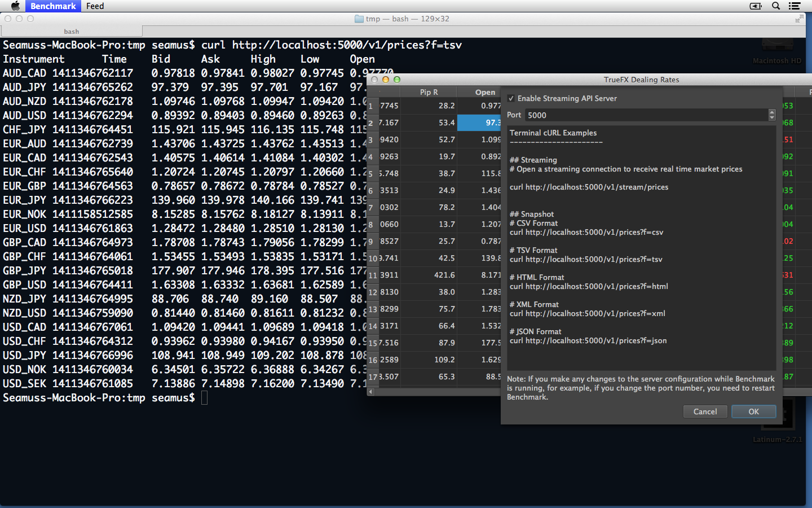Screen dimensions: 812x508
Task: Click Pip R value 13.7
Action: (x=447, y=224)
